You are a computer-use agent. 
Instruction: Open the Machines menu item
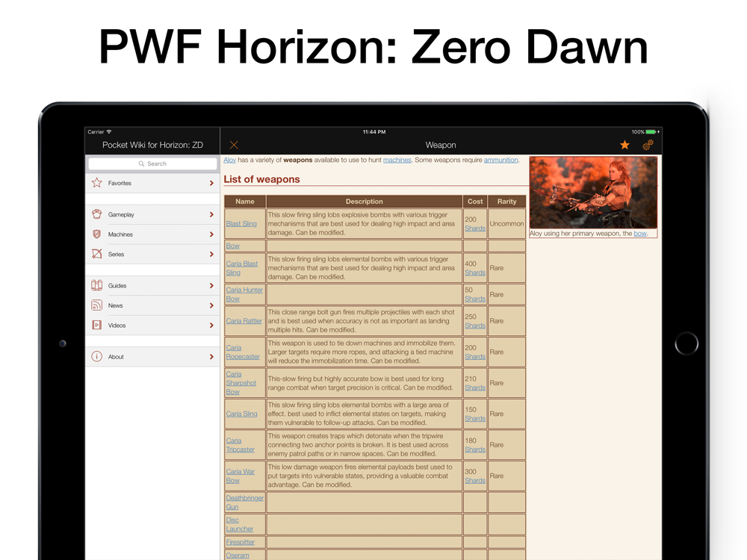click(x=152, y=234)
